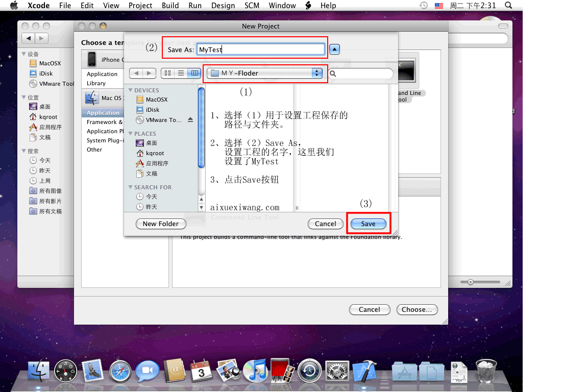This screenshot has width=588, height=392.
Task: Click the Save As name field
Action: pos(261,50)
